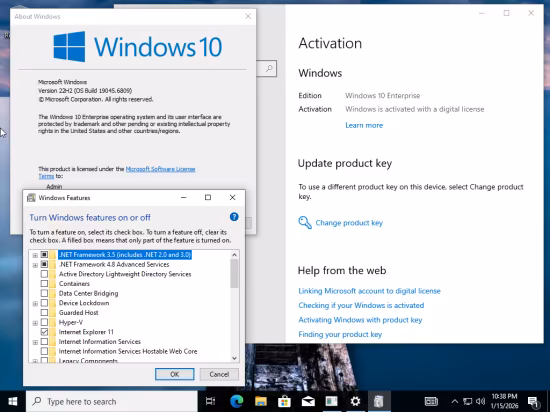The image size is (550, 412).
Task: Open Linking Microsoft account to digital license
Action: pos(369,291)
